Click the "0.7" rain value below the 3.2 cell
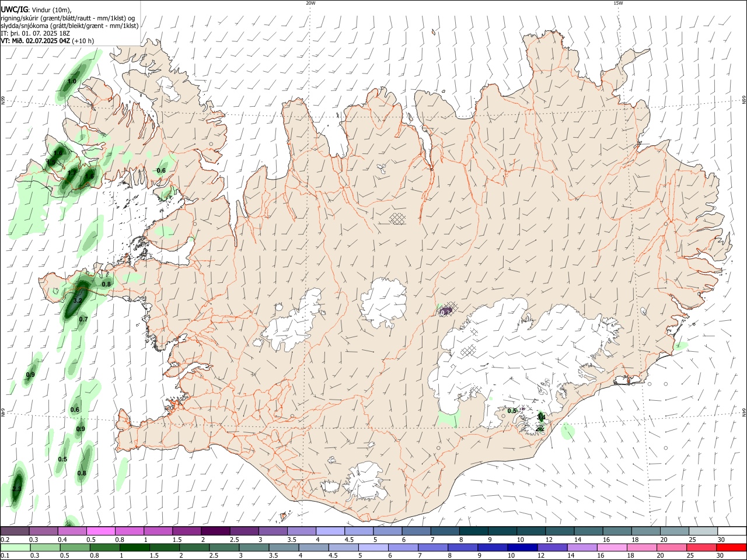747x560 pixels. click(x=83, y=319)
